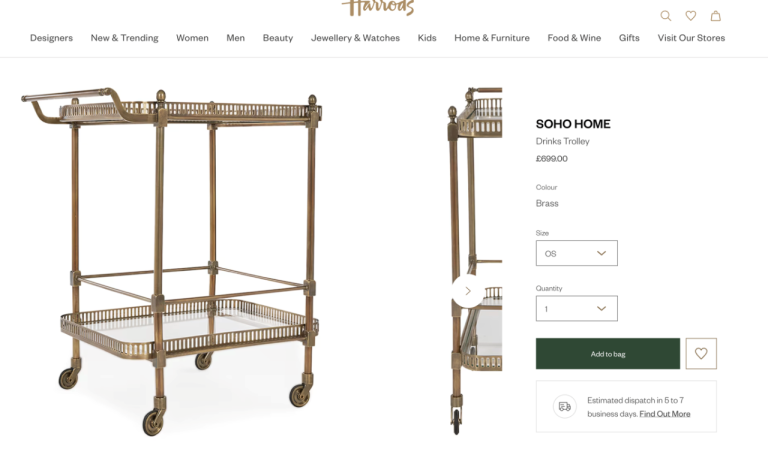Screen dimensions: 768x464
Task: Click the delivery truck icon
Action: [565, 407]
